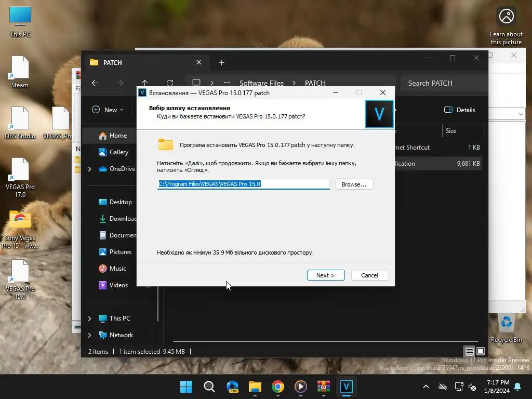
Task: Open Pictures in the navigation pane
Action: (115, 252)
